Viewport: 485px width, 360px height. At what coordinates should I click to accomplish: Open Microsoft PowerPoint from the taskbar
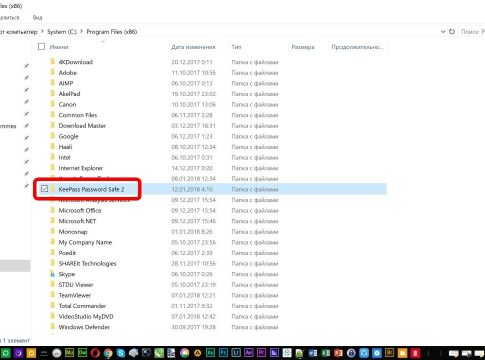pos(338,353)
